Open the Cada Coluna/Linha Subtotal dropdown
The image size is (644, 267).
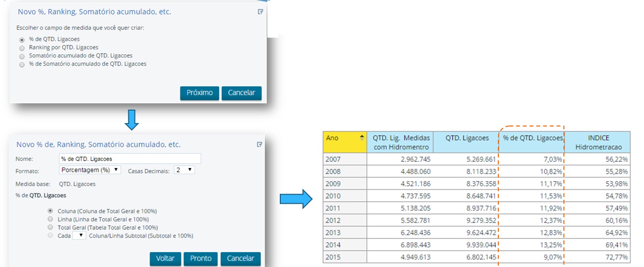pyautogui.click(x=79, y=236)
